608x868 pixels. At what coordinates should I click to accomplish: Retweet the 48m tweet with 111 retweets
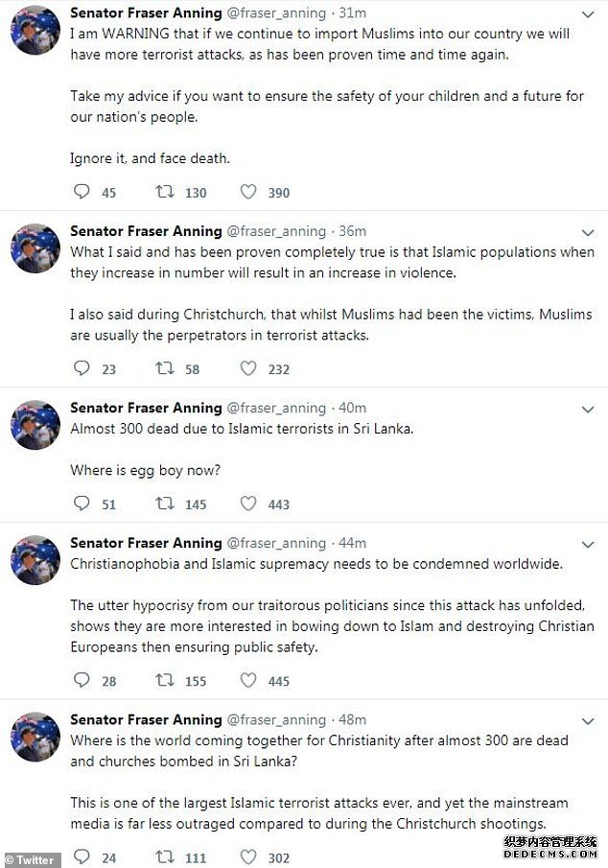pos(164,856)
